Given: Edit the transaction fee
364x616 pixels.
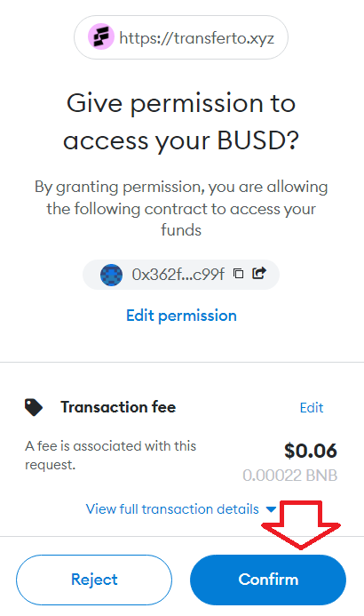Looking at the screenshot, I should click(312, 408).
